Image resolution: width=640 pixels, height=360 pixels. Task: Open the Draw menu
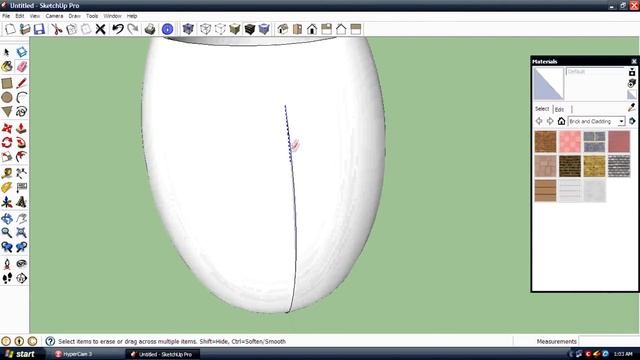pyautogui.click(x=74, y=16)
